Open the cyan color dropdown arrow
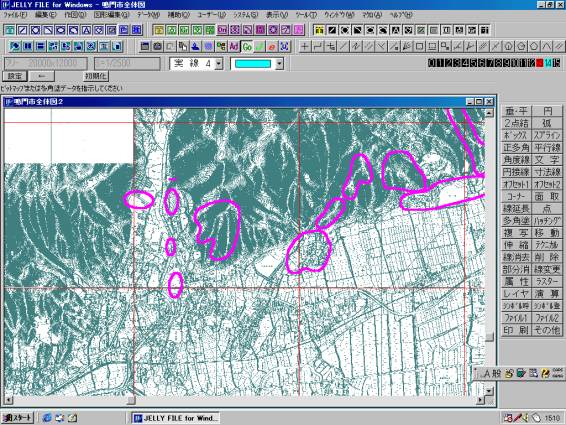 point(279,64)
